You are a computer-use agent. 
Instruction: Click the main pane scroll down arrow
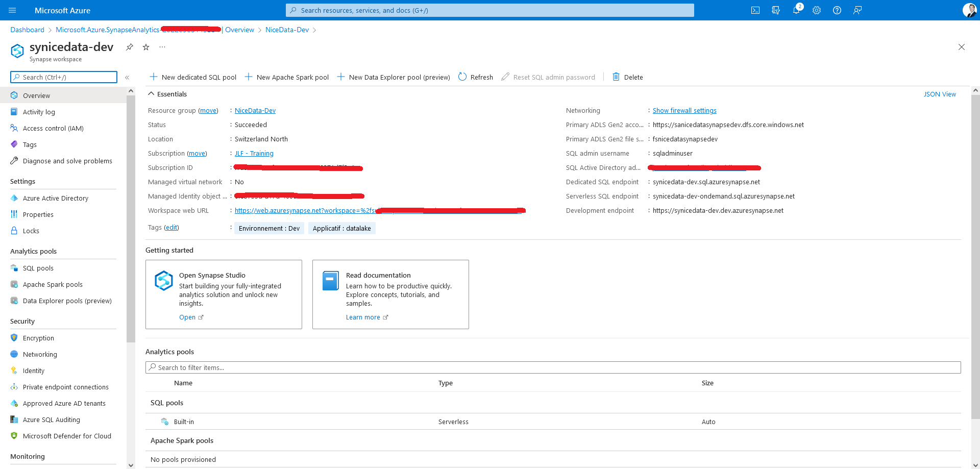(975, 465)
